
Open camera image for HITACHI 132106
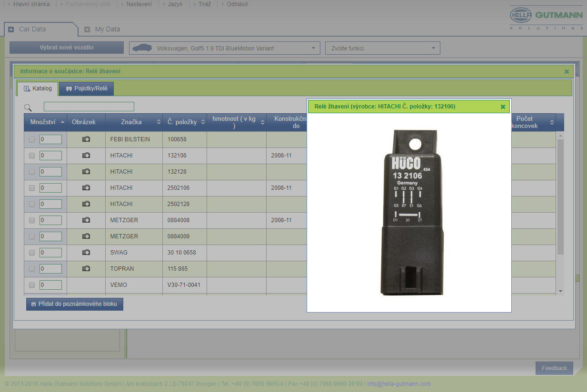[86, 156]
